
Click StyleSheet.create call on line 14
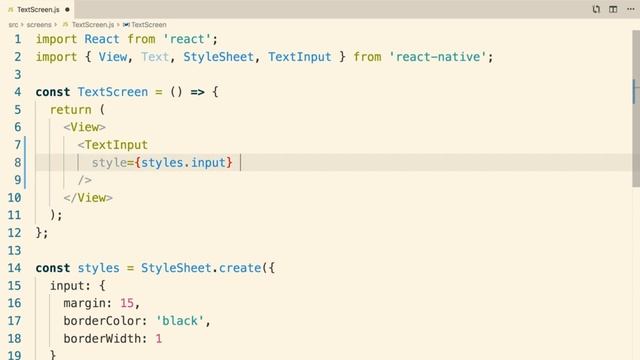(x=201, y=268)
